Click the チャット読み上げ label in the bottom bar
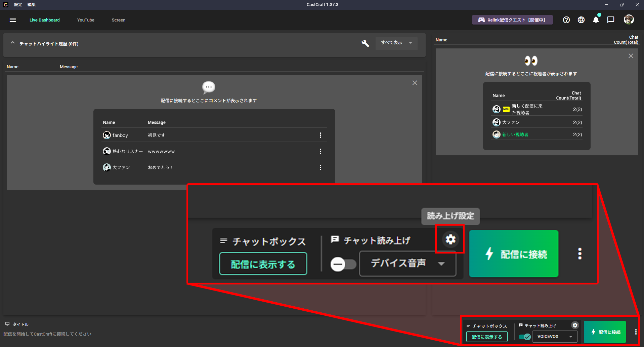644x347 pixels. pos(540,325)
